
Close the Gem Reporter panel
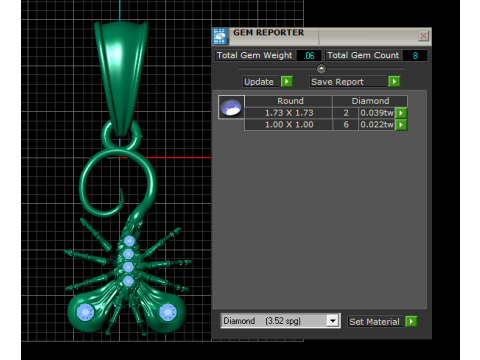(423, 36)
